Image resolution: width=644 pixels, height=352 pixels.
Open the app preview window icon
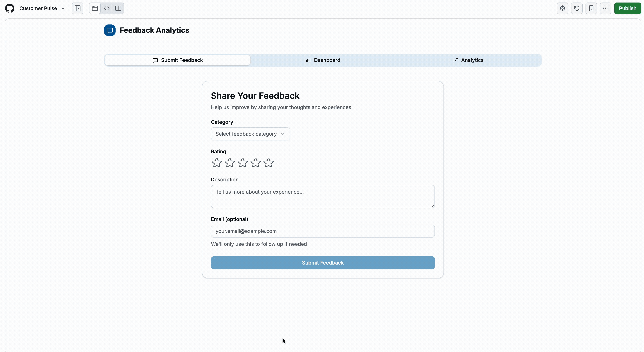[94, 8]
